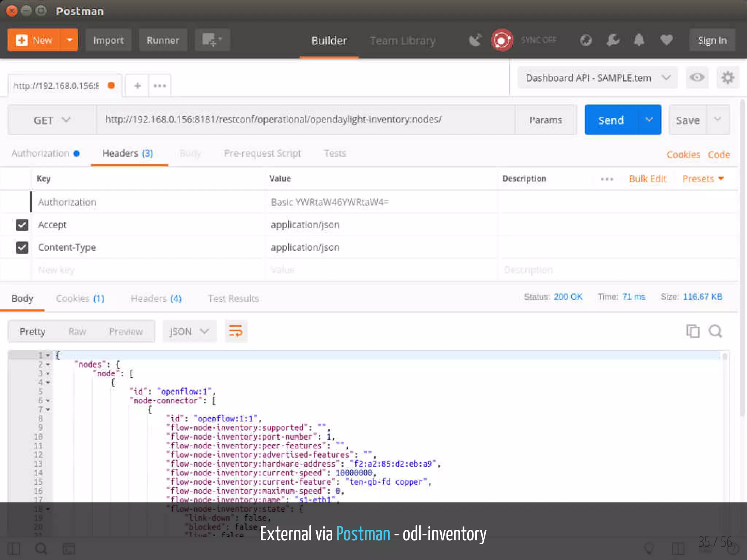Click the Code link
The width and height of the screenshot is (747, 560).
pyautogui.click(x=719, y=155)
